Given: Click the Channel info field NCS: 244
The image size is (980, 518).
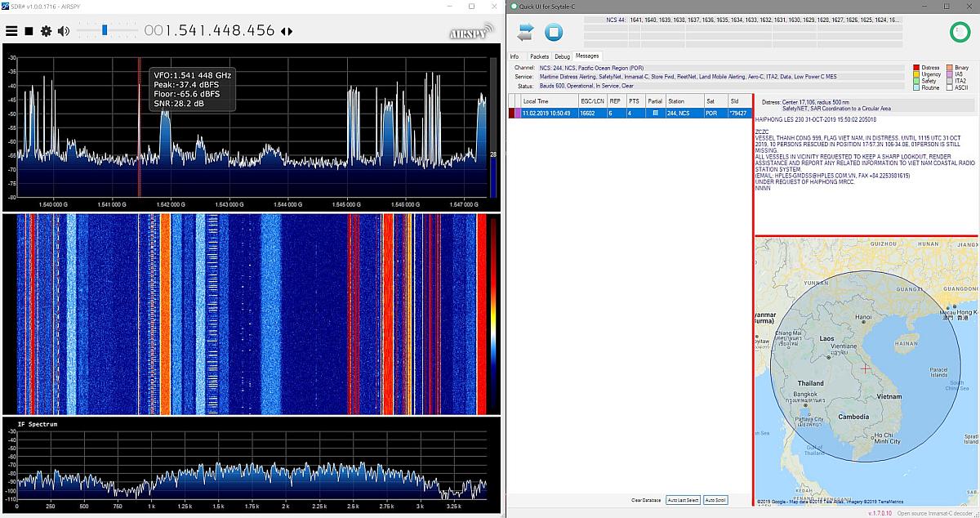Looking at the screenshot, I should point(723,68).
